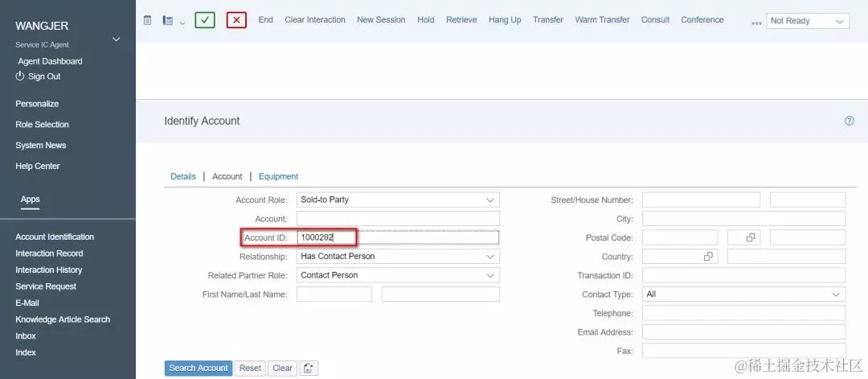Image resolution: width=868 pixels, height=379 pixels.
Task: Open the three-dot toolbar overflow menu
Action: click(757, 23)
